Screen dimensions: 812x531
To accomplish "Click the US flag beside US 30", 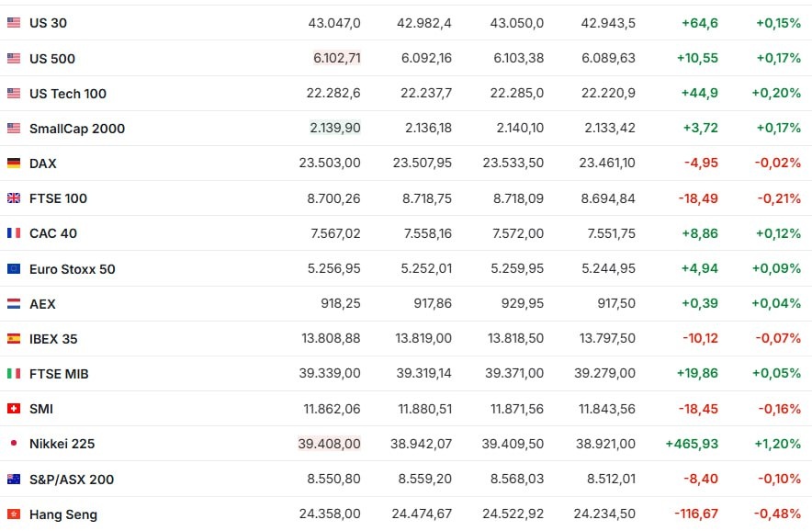I will 14,22.
